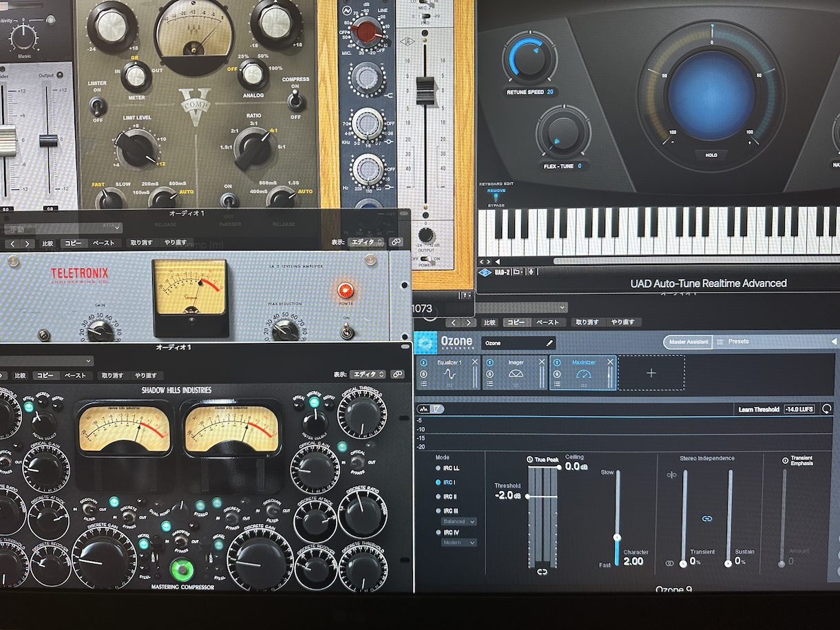
Task: Select IRC IV maximizer mode
Action: tap(447, 532)
